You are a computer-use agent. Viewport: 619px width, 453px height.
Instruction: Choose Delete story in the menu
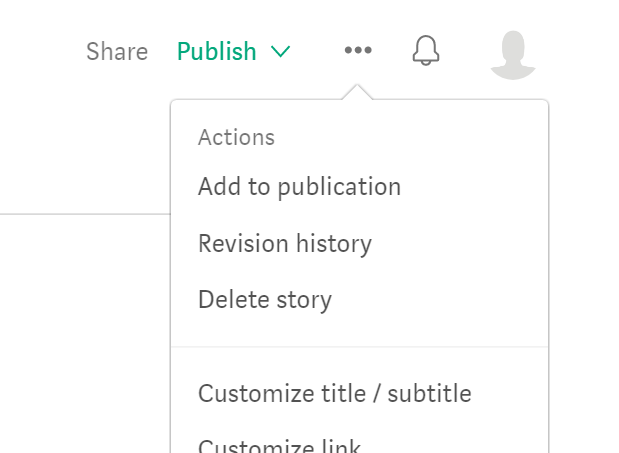click(x=265, y=299)
